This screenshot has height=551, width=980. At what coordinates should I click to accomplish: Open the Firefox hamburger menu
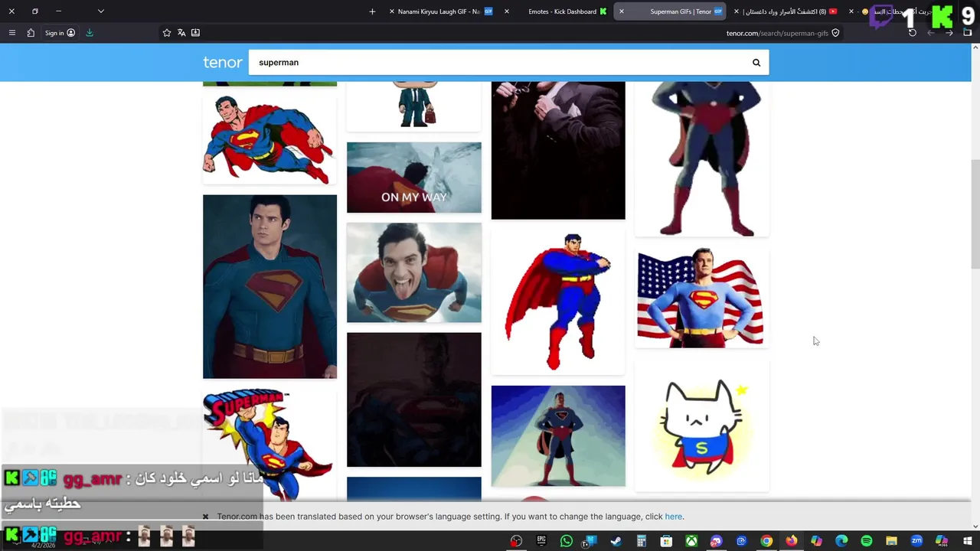pyautogui.click(x=11, y=33)
